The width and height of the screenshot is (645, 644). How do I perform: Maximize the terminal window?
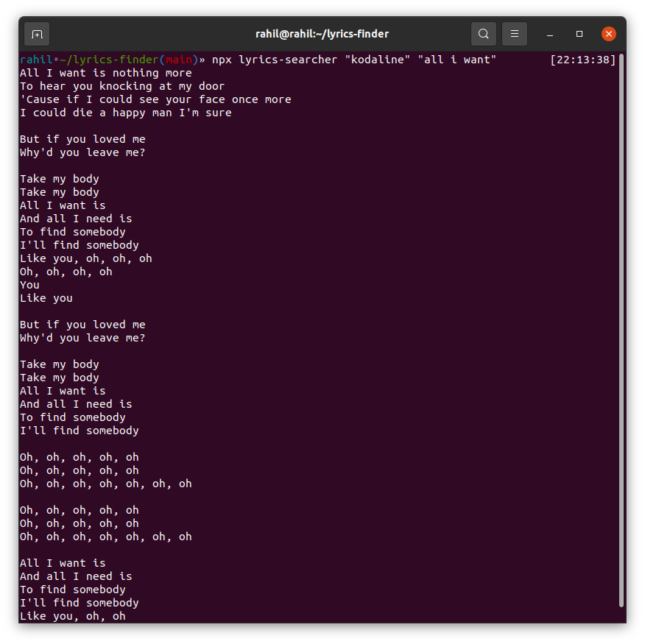point(579,34)
